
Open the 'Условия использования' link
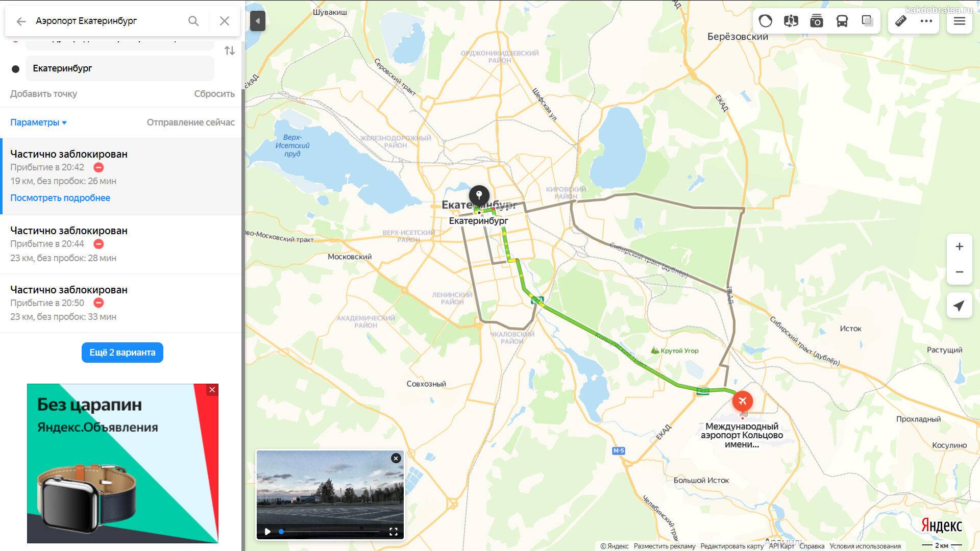[865, 546]
